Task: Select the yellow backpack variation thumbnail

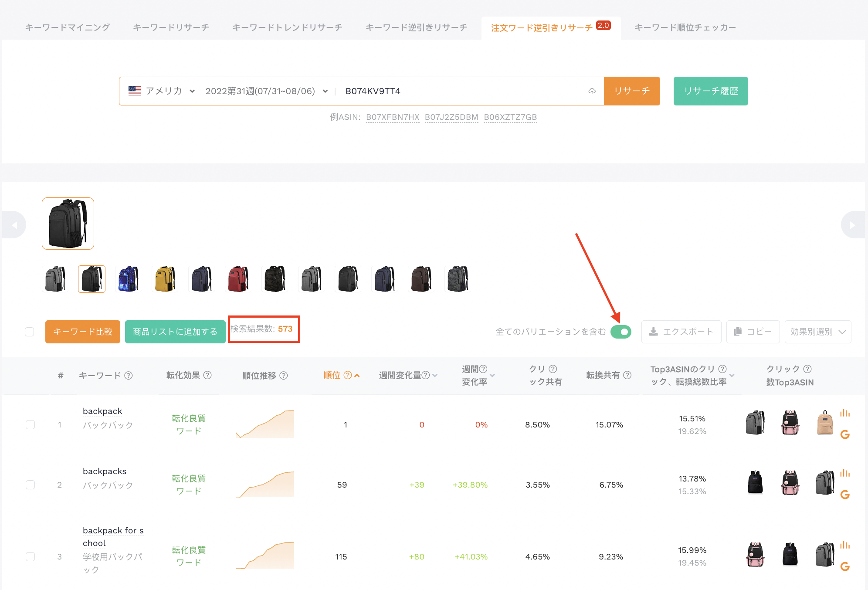Action: (x=165, y=279)
